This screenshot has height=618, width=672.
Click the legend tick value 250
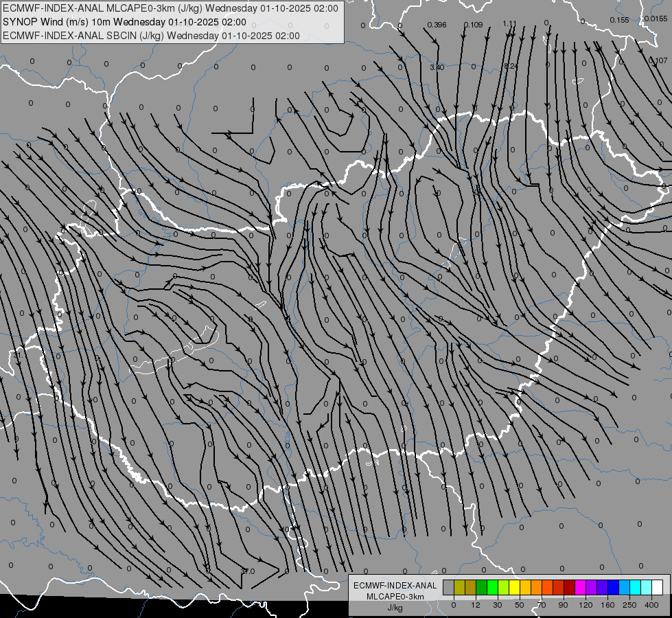[x=629, y=605]
